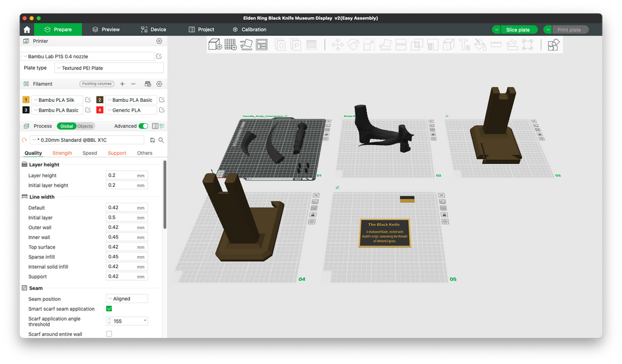
Task: Click the compare presets list icon
Action: [155, 126]
